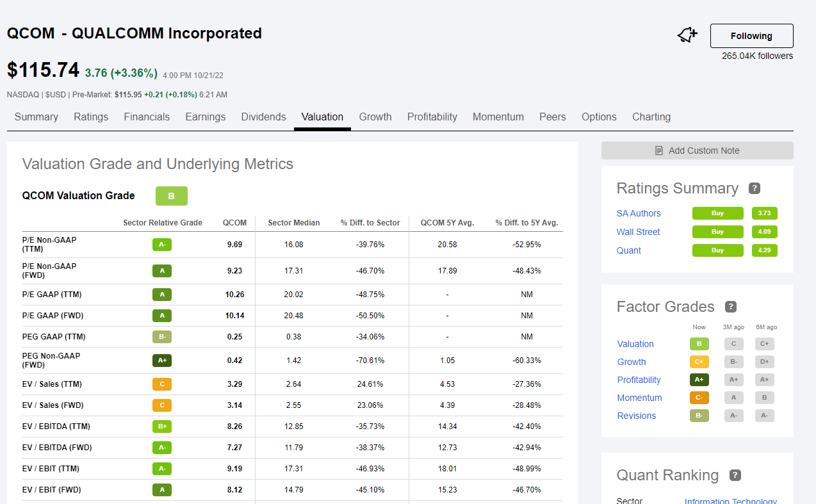Open the Growth factor grade link
This screenshot has height=504, width=816.
[x=632, y=362]
